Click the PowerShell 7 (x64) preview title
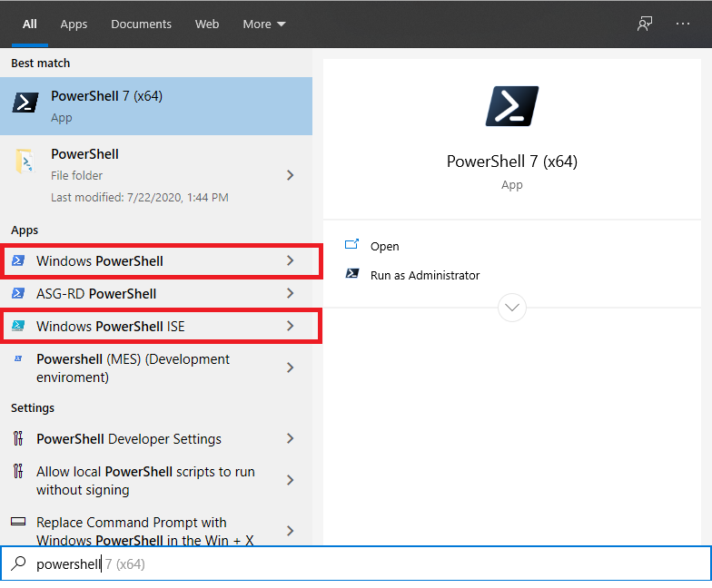Image resolution: width=712 pixels, height=588 pixels. click(x=512, y=162)
